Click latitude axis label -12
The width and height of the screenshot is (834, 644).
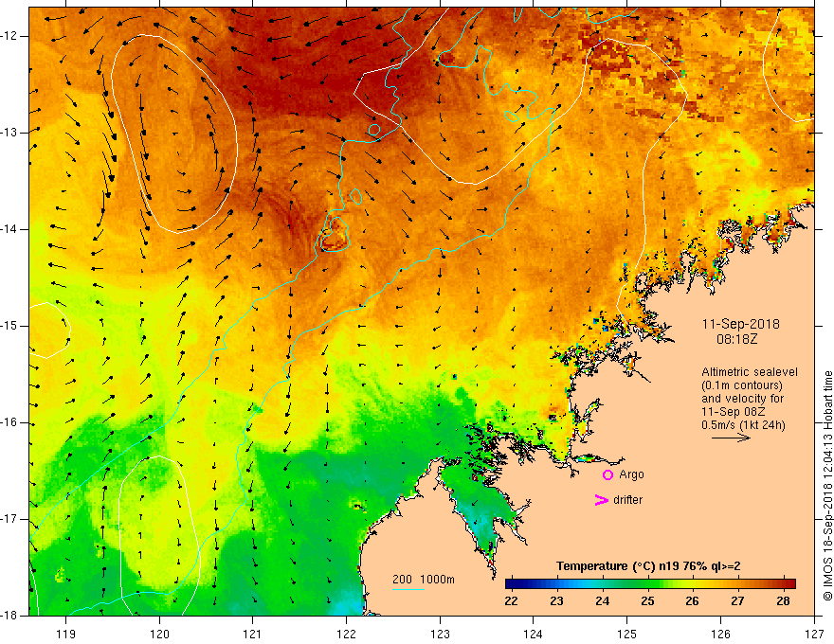(x=9, y=36)
